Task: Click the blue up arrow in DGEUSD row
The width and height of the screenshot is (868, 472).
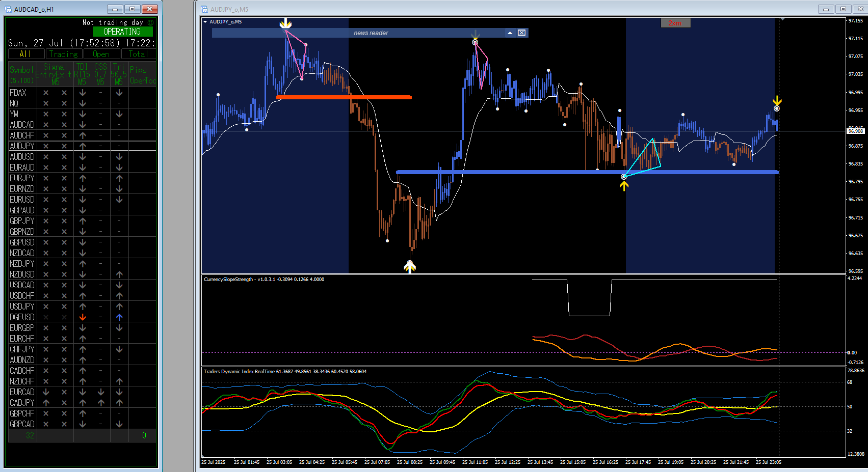Action: tap(119, 317)
